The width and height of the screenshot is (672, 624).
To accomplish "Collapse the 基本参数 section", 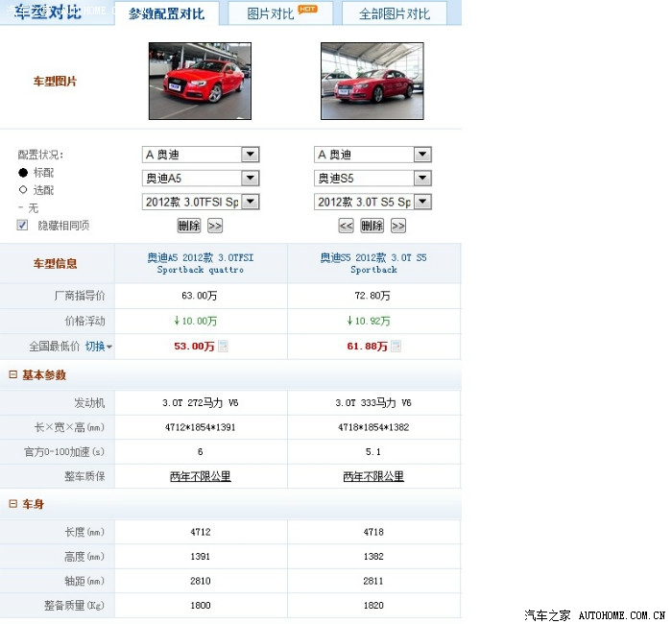I will pos(12,374).
